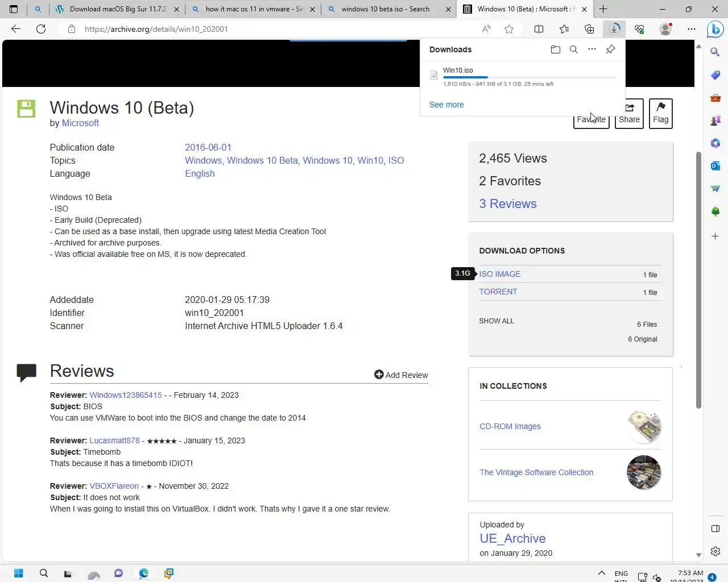728x582 pixels.
Task: Switch to Download macOS Big Sur tab
Action: tap(118, 9)
